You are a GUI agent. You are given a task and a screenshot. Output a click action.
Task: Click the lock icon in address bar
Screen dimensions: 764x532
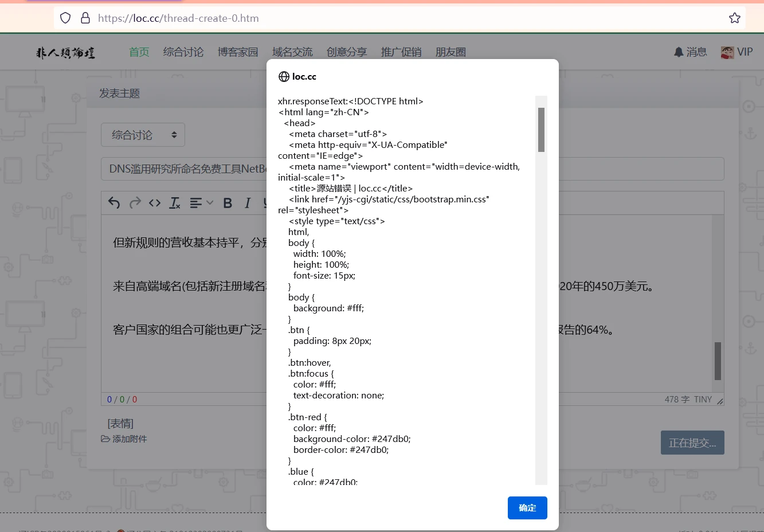85,18
